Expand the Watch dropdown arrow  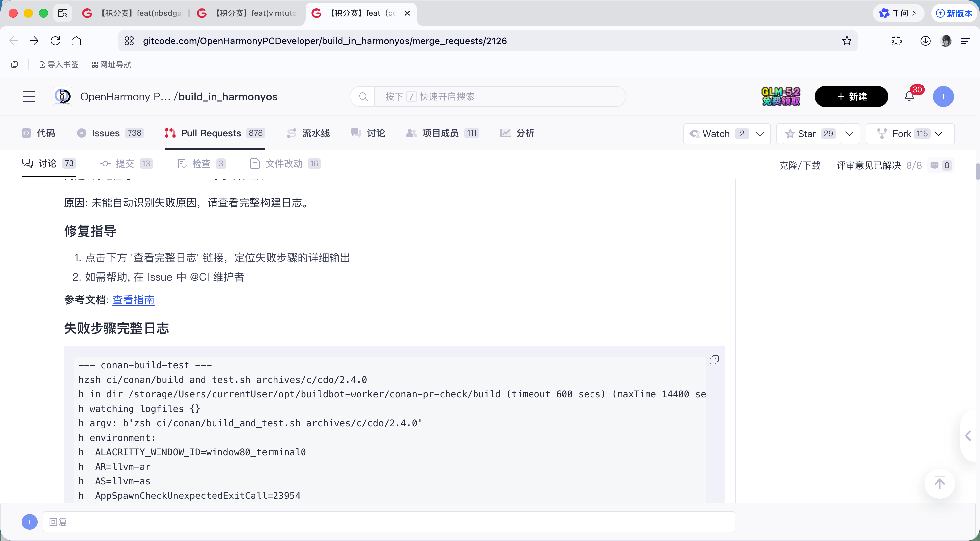coord(760,134)
